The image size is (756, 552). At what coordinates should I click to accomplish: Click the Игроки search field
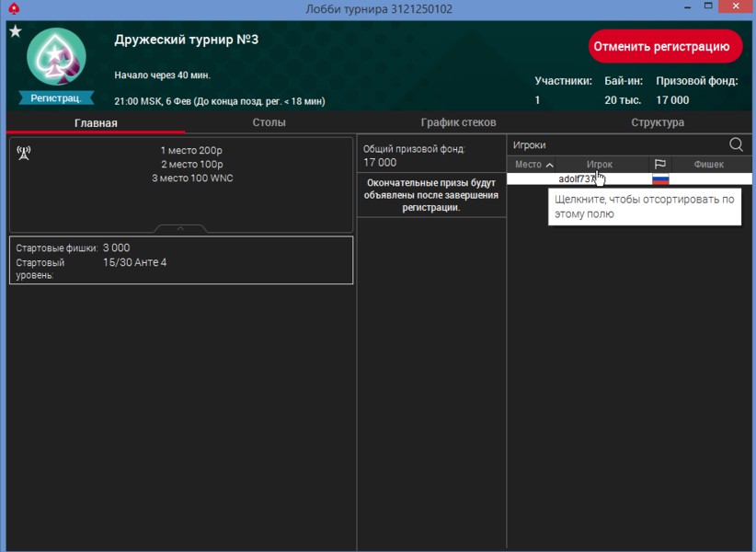coord(616,144)
